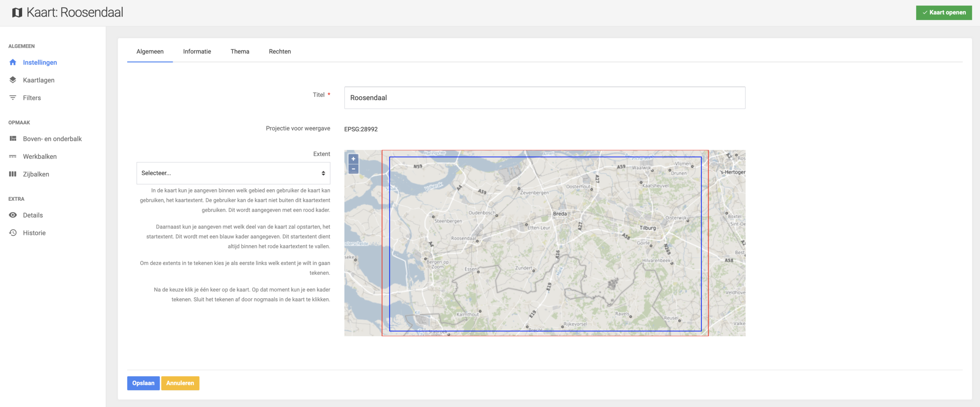This screenshot has height=407, width=980.
Task: Select the Algemeen tab
Action: 150,52
